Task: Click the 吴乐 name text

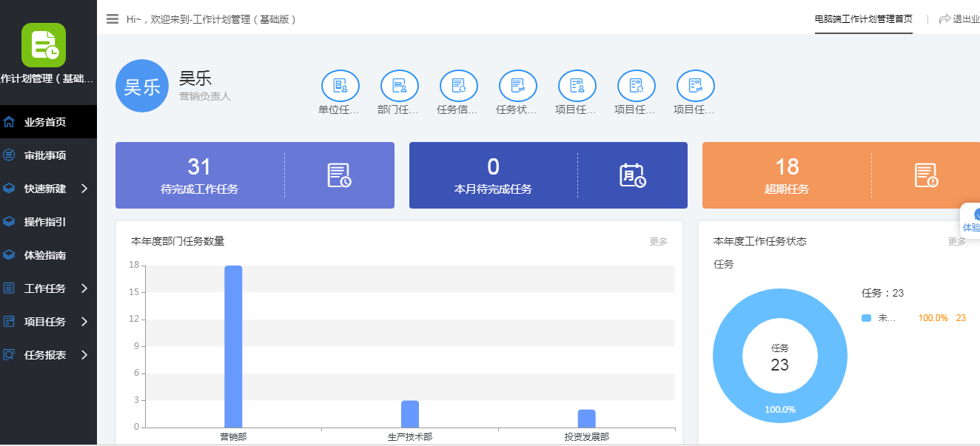Action: click(x=195, y=78)
